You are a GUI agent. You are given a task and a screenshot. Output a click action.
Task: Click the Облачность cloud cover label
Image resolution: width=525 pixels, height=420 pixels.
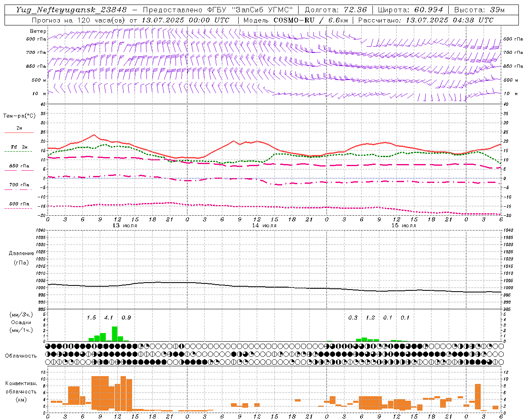point(21,356)
